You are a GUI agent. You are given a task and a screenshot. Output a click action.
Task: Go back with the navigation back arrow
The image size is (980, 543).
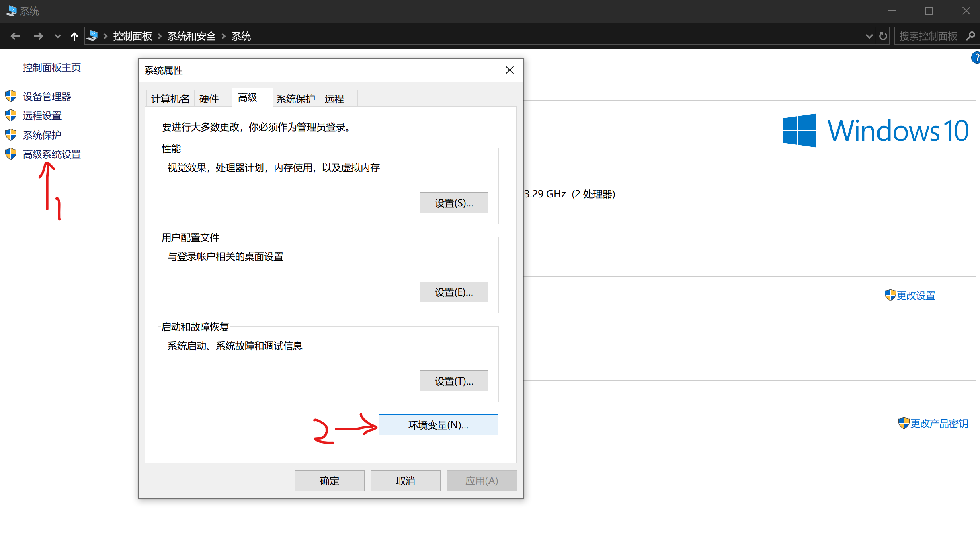pyautogui.click(x=15, y=36)
